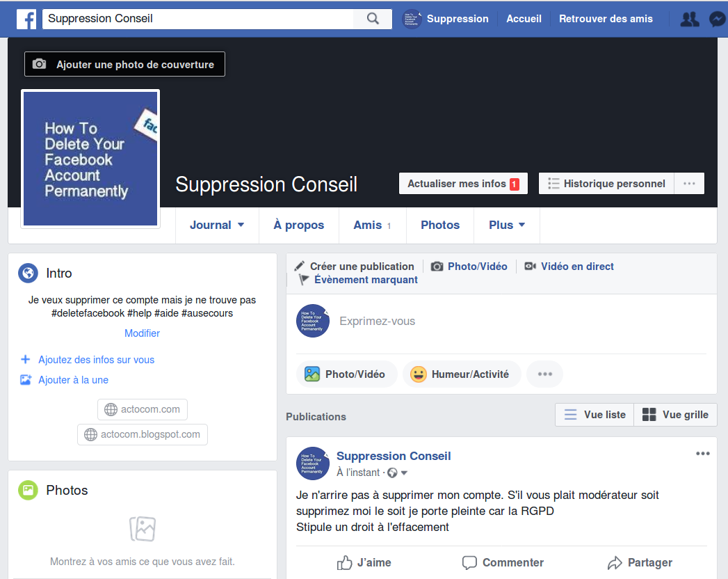Open the À propos tab
728x579 pixels.
[x=299, y=225]
